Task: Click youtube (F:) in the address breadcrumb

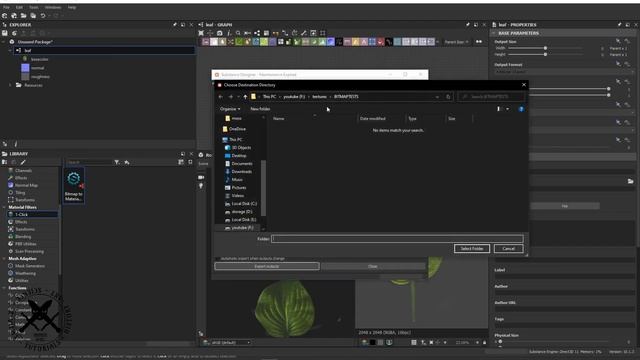Action: click(x=294, y=97)
